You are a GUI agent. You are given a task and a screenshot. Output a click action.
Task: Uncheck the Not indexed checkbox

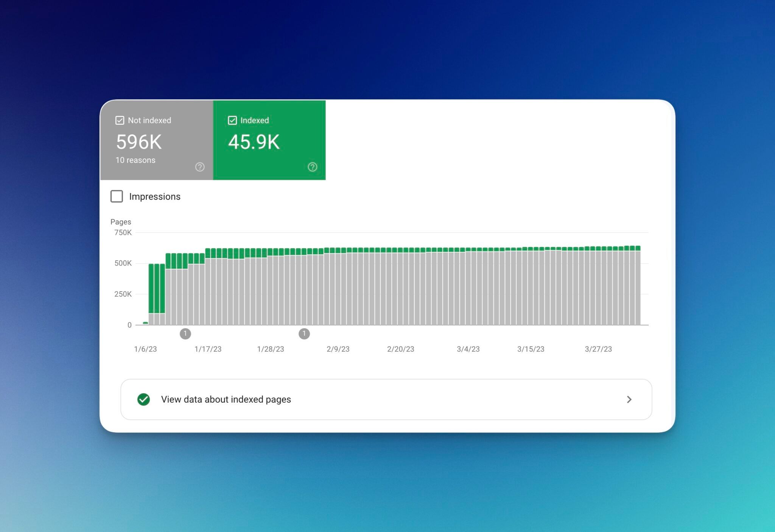120,120
